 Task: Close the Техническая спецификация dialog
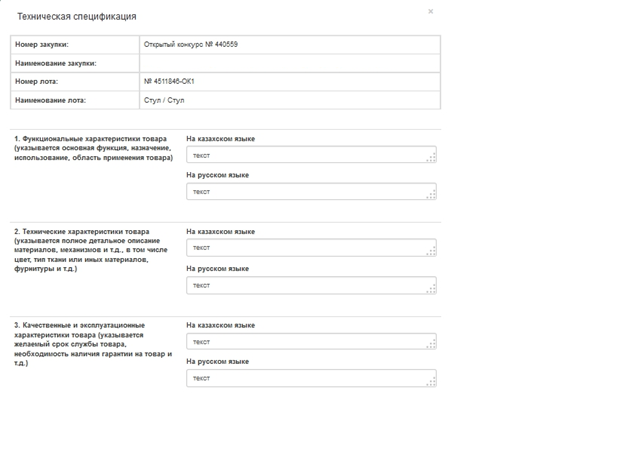tap(431, 12)
